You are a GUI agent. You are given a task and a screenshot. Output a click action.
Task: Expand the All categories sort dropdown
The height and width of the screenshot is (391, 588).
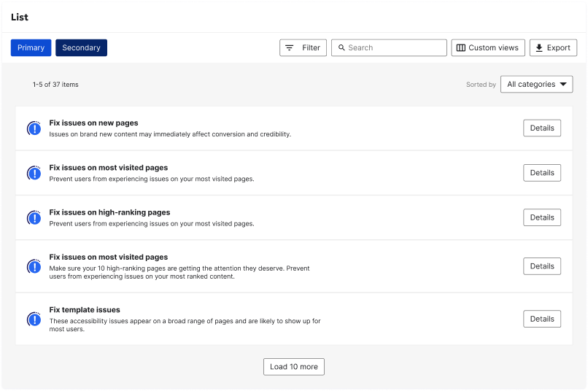(536, 85)
